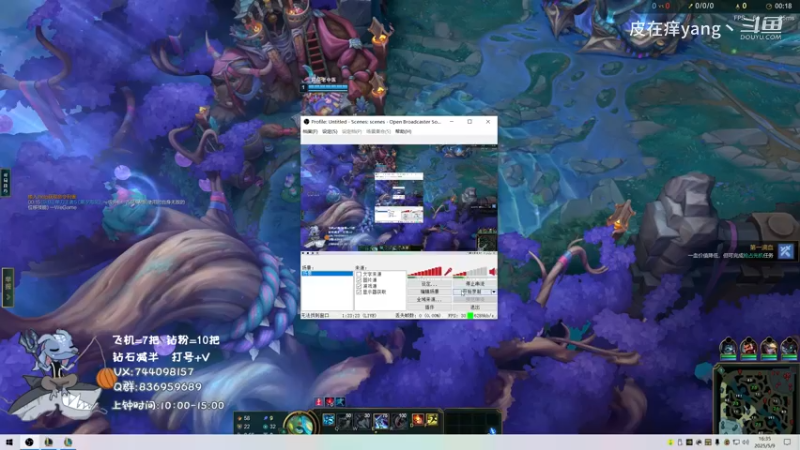Screen dimensions: 800x450
Task: Click the Stop Streaming button in OBS
Action: 474,284
